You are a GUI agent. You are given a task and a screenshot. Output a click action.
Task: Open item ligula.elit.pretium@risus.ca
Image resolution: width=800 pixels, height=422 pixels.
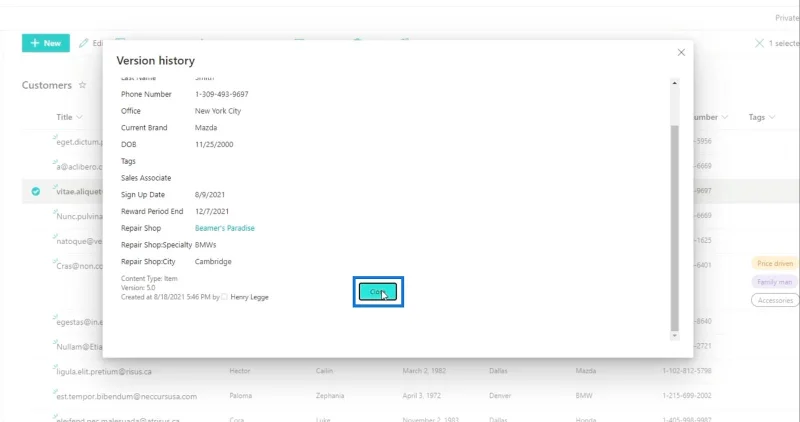coord(104,371)
